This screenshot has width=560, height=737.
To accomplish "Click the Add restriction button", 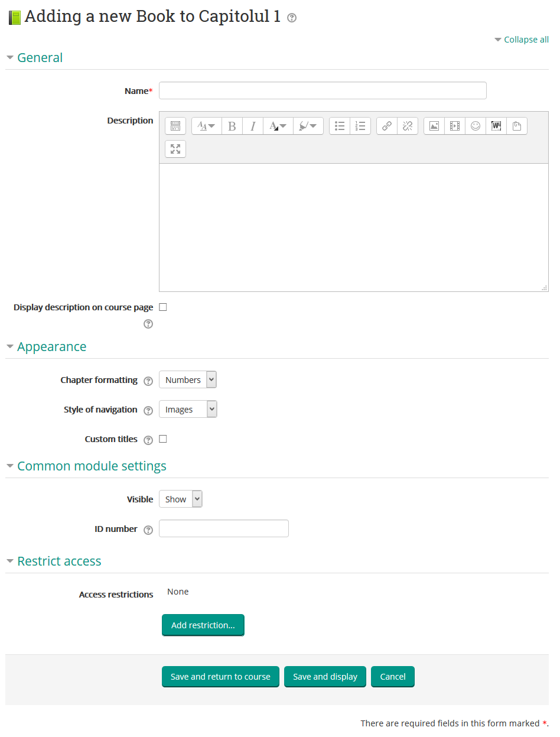I will click(203, 625).
